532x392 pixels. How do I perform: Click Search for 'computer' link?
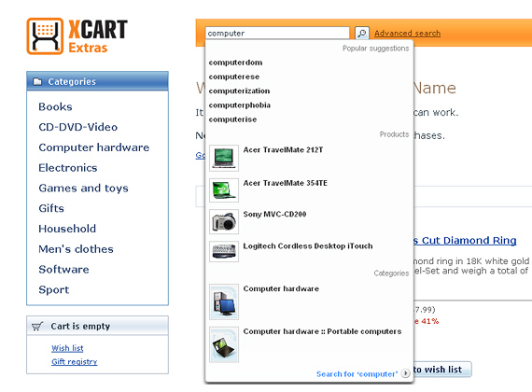357,374
